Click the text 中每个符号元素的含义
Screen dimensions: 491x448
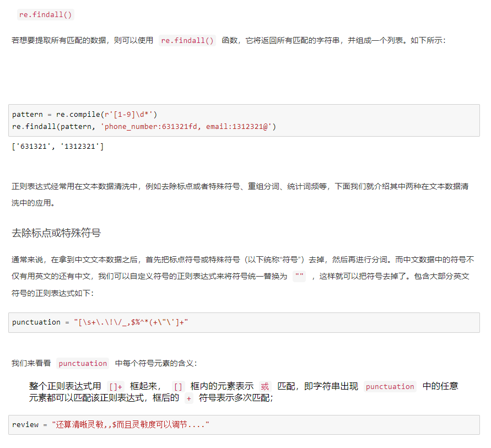pyautogui.click(x=157, y=364)
